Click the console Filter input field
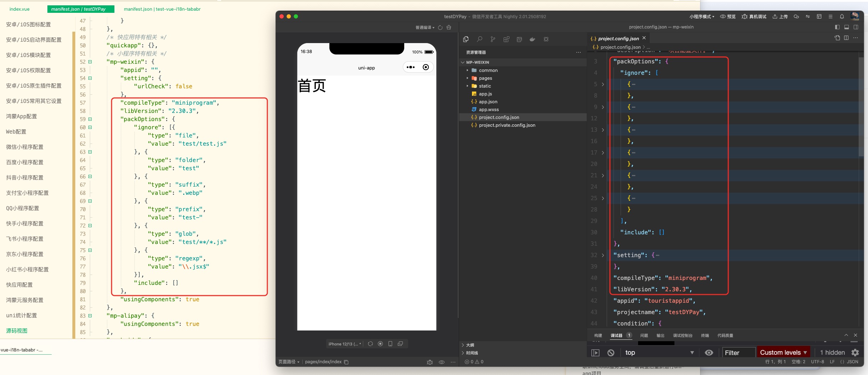The height and width of the screenshot is (375, 868). 738,353
